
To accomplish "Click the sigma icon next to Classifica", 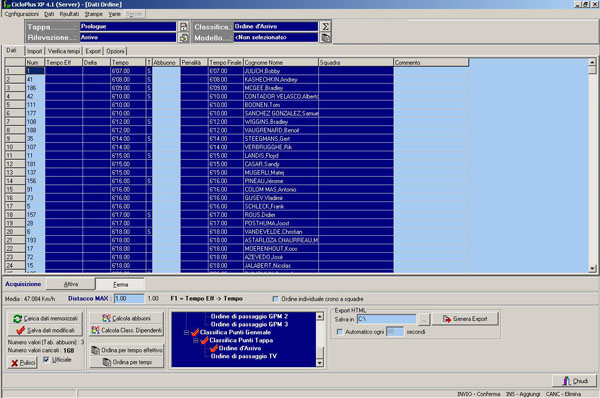I will coord(325,26).
